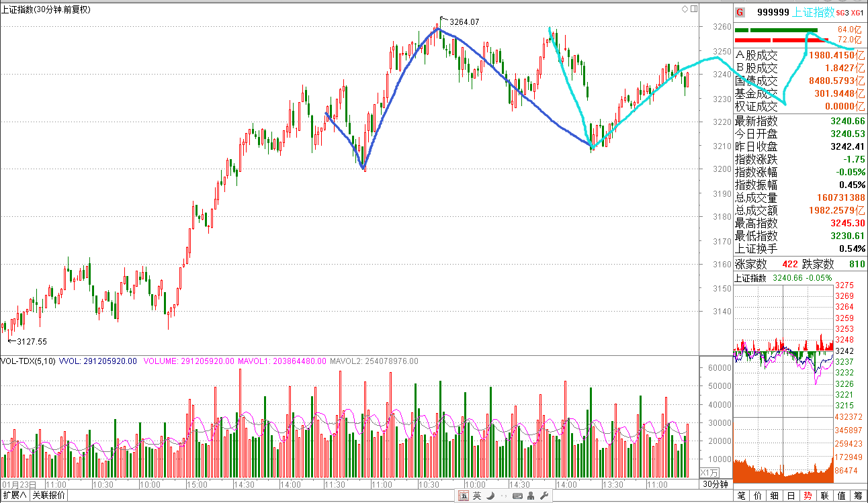Click the green buy volume bar
The image size is (868, 503).
pyautogui.click(x=779, y=30)
